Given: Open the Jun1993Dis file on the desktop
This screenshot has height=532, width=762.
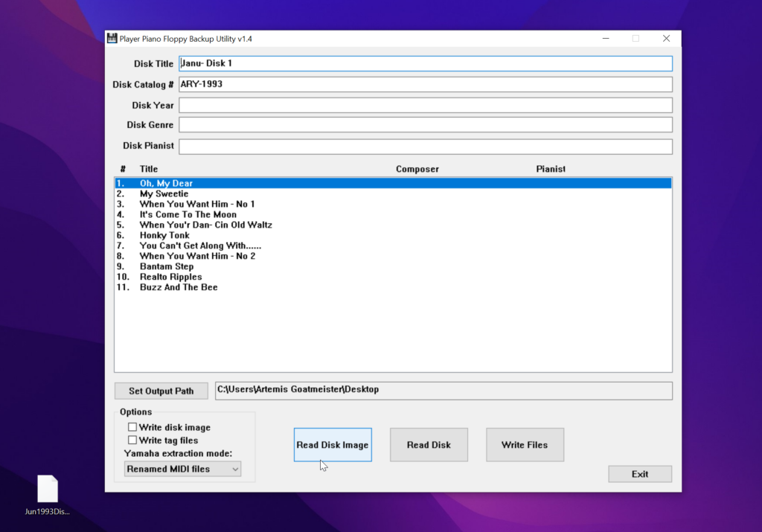Looking at the screenshot, I should click(x=47, y=487).
